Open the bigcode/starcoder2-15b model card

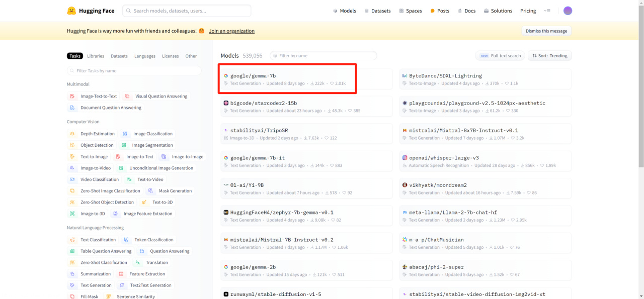pos(306,107)
